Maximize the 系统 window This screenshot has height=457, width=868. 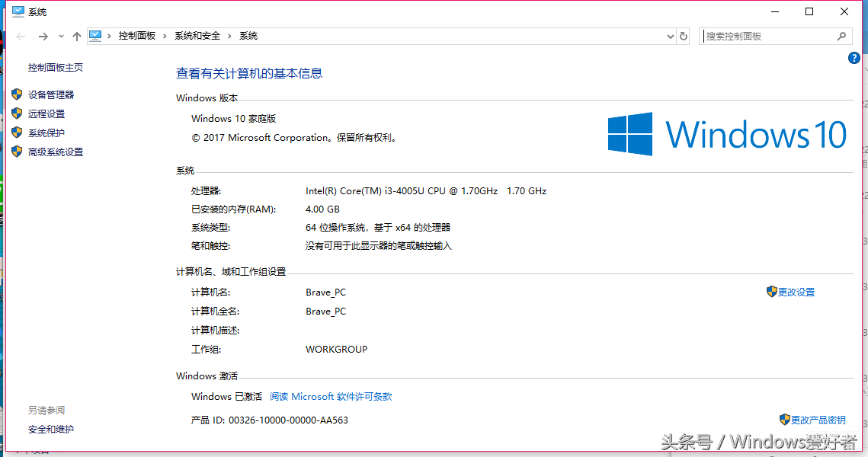tap(809, 11)
